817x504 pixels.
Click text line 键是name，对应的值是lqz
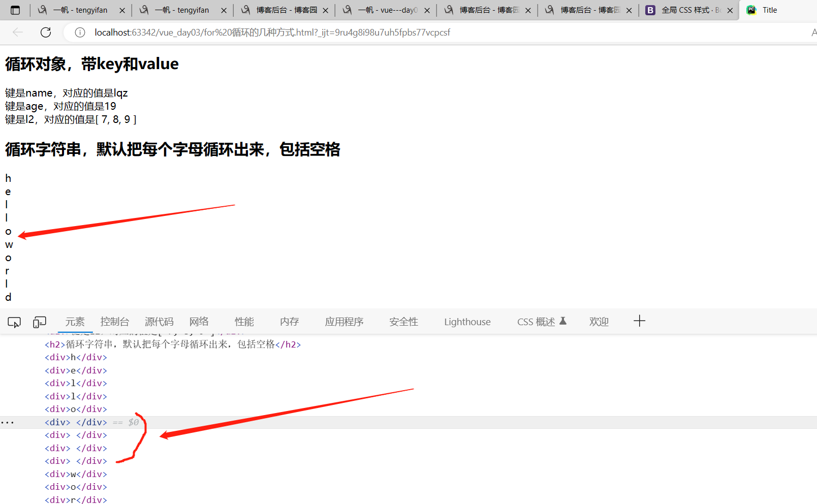pos(67,93)
